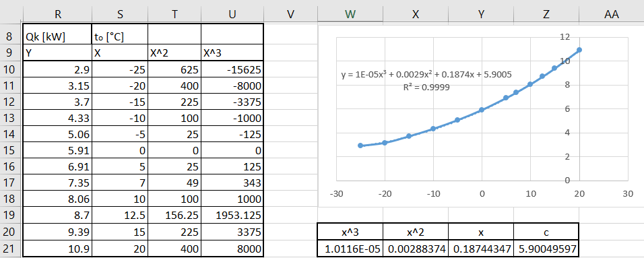Select row 10 header
Viewport: 644px width, 258px height.
pyautogui.click(x=9, y=69)
